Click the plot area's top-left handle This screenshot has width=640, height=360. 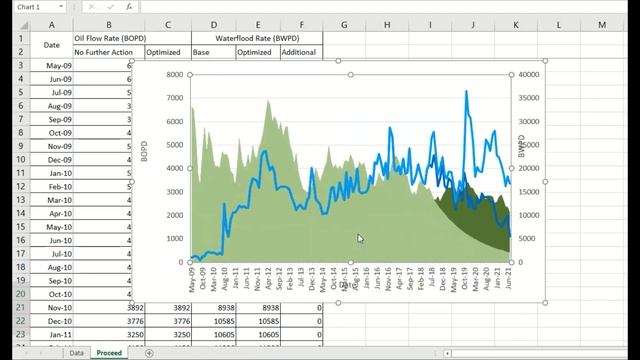coord(190,75)
